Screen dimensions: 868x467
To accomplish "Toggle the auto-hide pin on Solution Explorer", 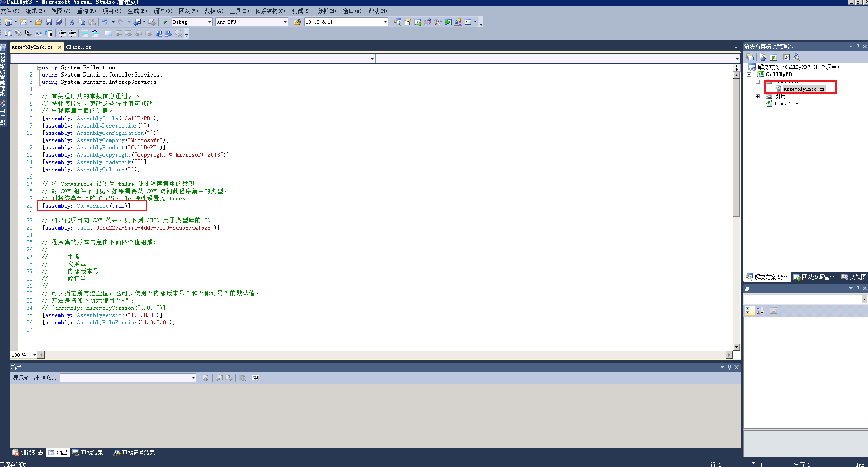I will pyautogui.click(x=858, y=46).
